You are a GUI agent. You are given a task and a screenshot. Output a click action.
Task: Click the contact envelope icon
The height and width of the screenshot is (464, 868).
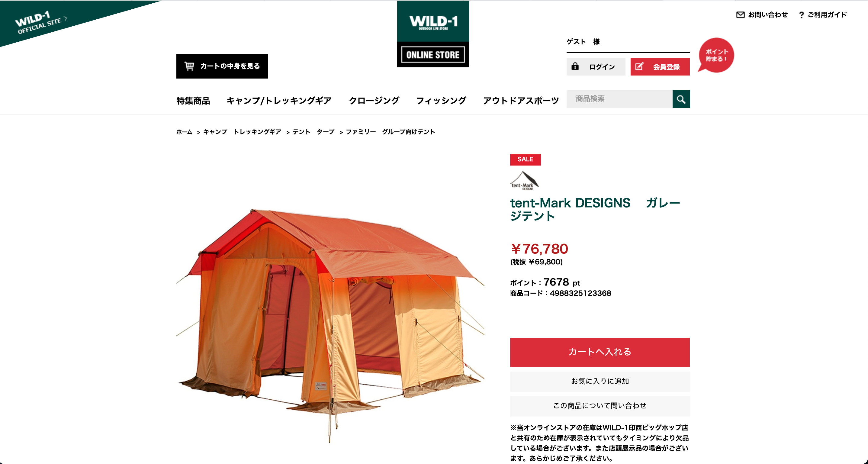click(740, 15)
